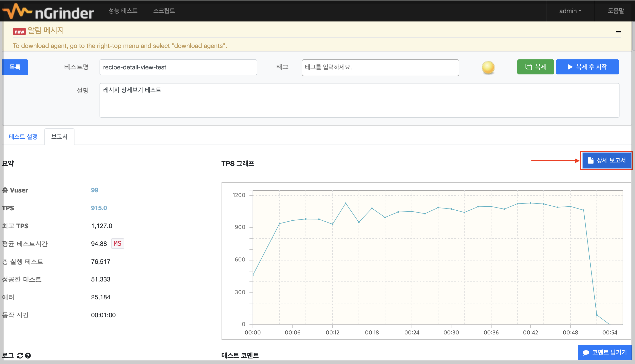Screen dimensions: 635x364
Task: Click the green 복제 clone button
Action: (535, 67)
